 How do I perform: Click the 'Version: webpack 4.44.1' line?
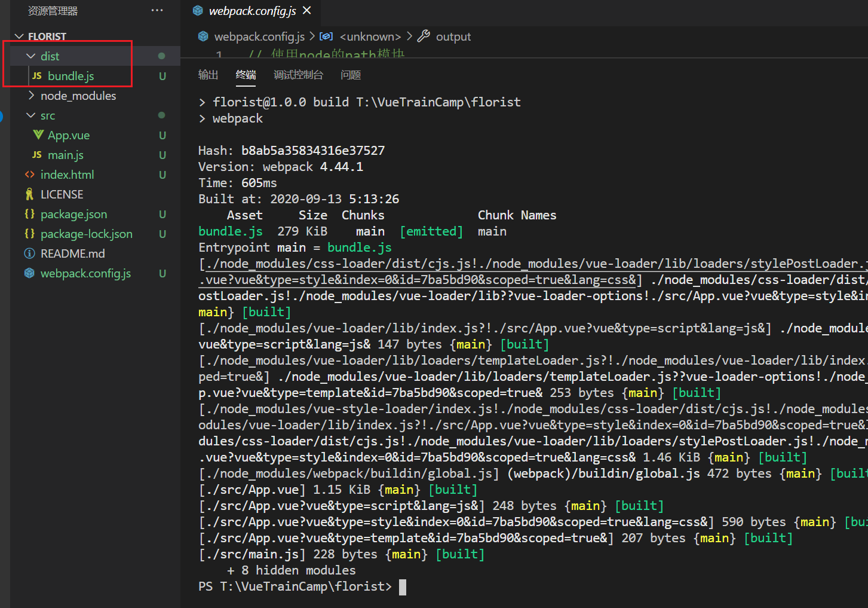[281, 167]
